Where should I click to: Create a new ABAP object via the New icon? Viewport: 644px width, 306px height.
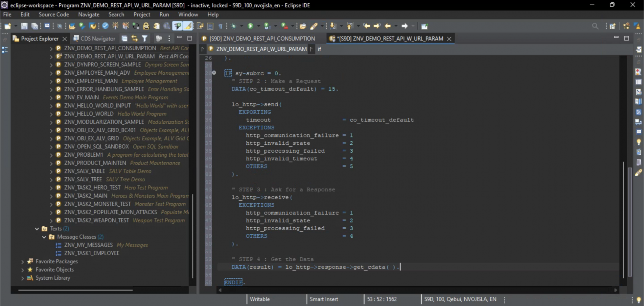(x=7, y=26)
